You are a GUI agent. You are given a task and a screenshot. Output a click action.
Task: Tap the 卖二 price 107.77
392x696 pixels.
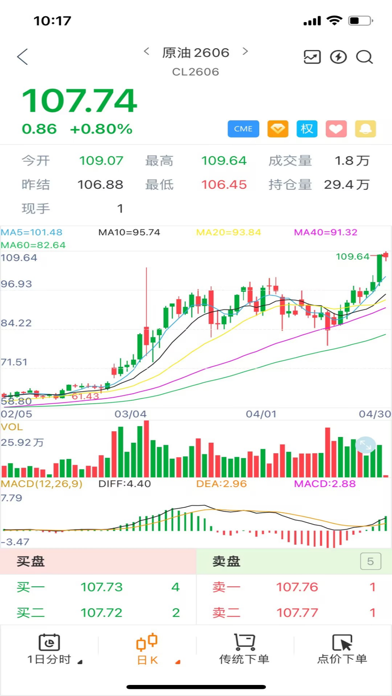pos(297,613)
